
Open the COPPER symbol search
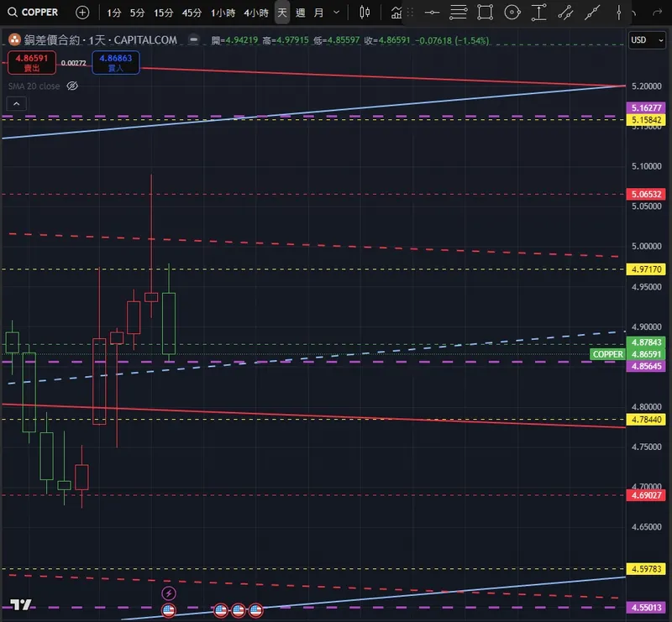point(33,13)
